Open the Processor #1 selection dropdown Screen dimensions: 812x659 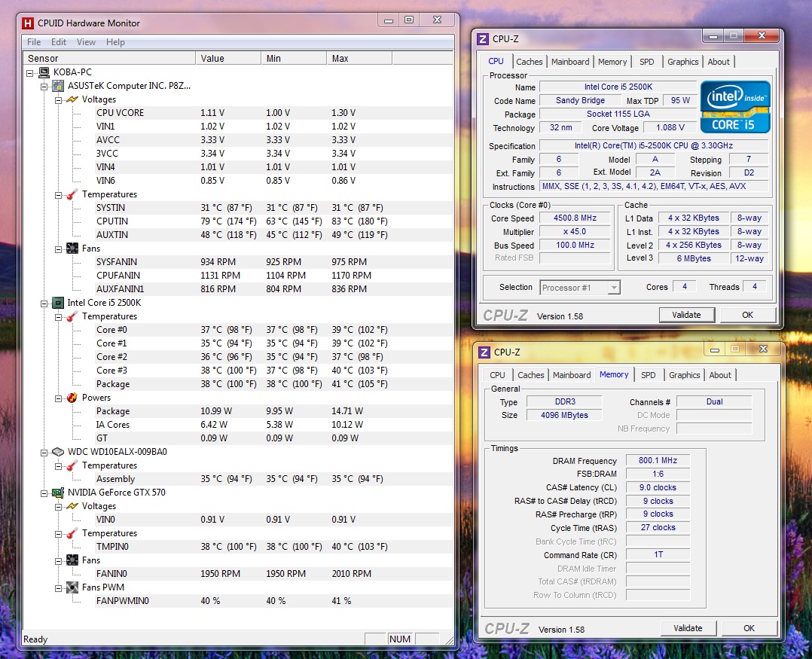pyautogui.click(x=614, y=288)
